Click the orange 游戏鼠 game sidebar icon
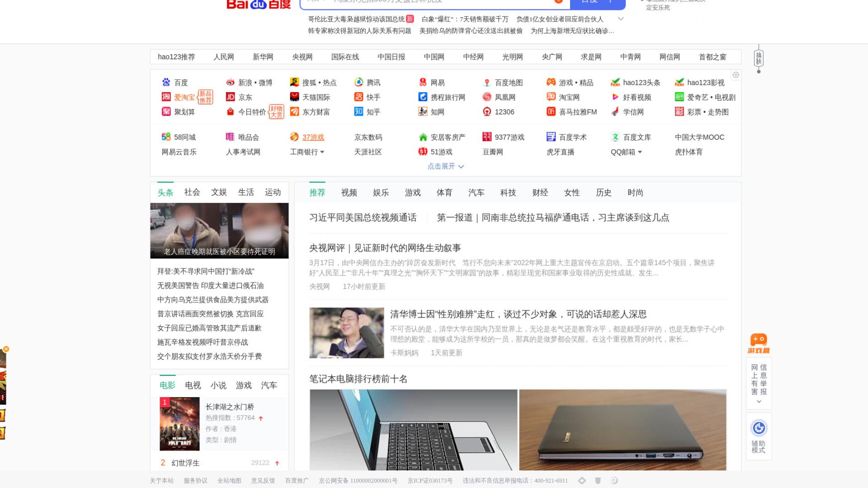Image resolution: width=868 pixels, height=488 pixels. point(759,343)
